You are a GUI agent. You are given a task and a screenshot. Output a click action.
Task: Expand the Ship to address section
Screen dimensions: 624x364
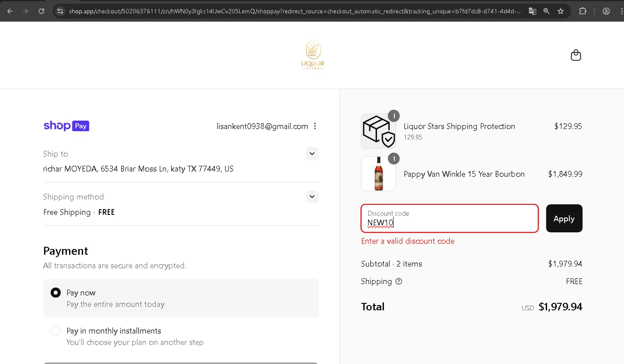click(312, 154)
